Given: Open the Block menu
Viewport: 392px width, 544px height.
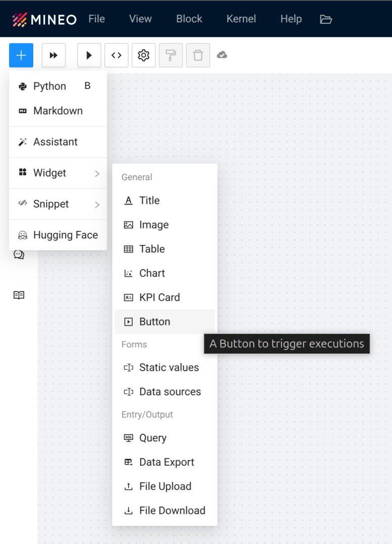Looking at the screenshot, I should coord(189,19).
